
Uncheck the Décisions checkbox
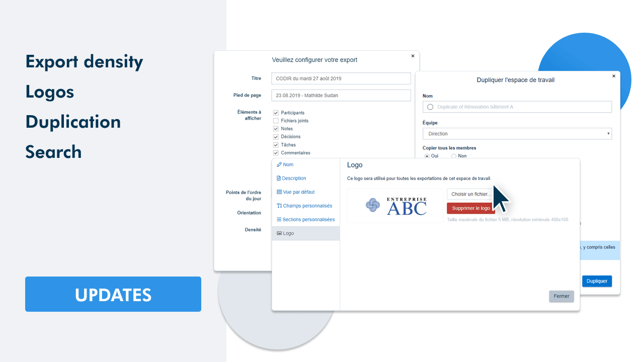tap(276, 137)
